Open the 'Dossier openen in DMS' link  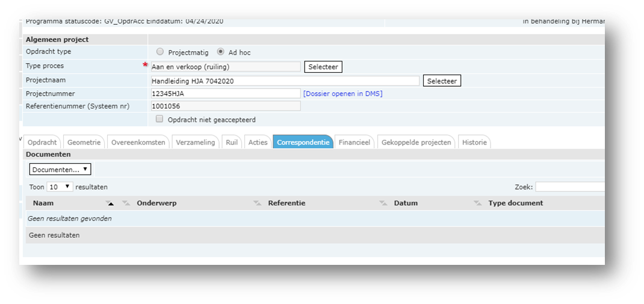(342, 94)
